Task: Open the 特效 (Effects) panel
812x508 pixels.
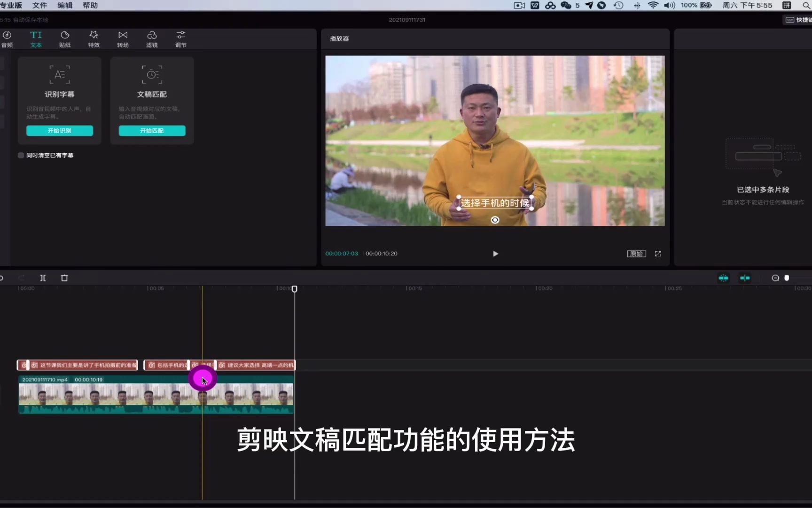Action: click(x=94, y=39)
